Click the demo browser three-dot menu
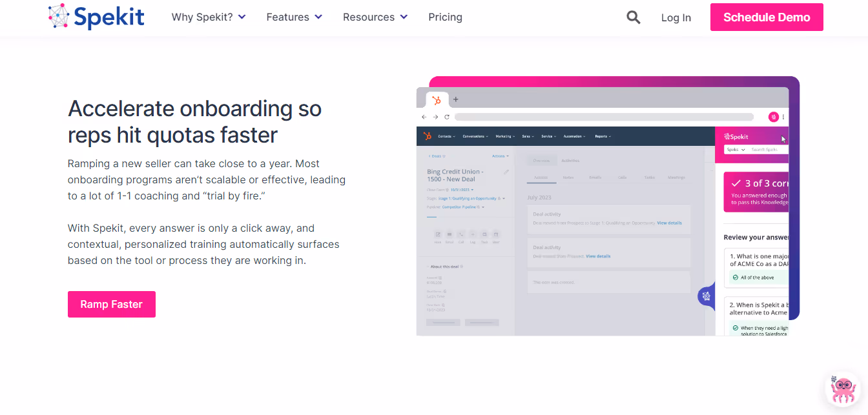Viewport: 868px width, 415px height. coord(783,117)
